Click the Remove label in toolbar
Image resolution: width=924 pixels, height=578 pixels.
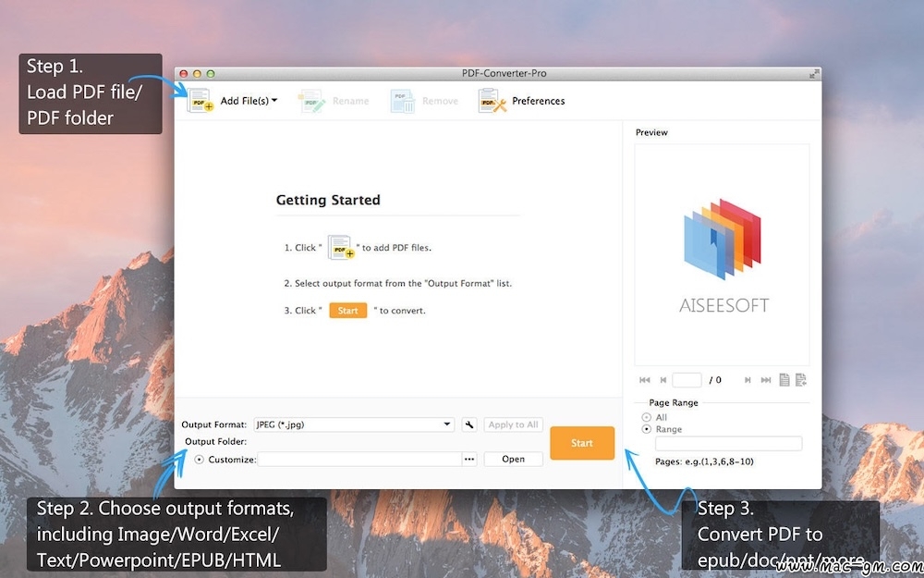[x=440, y=101]
